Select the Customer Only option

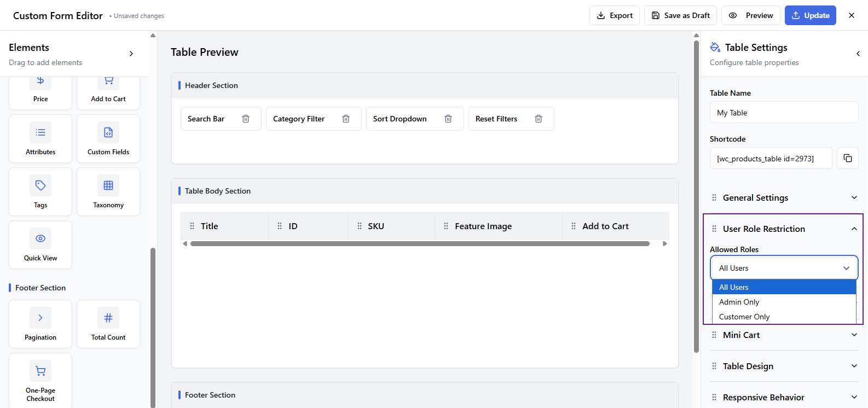[x=744, y=317]
